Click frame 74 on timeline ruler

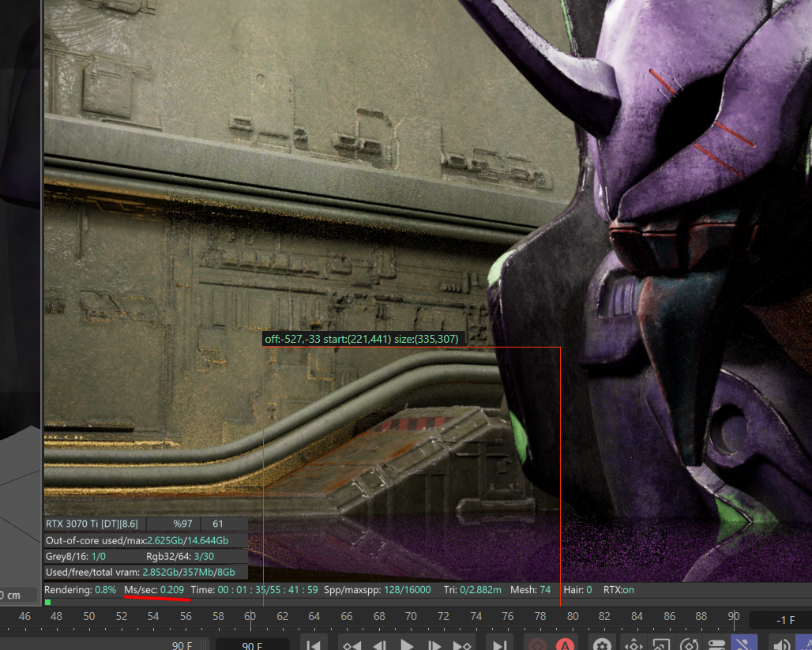476,616
